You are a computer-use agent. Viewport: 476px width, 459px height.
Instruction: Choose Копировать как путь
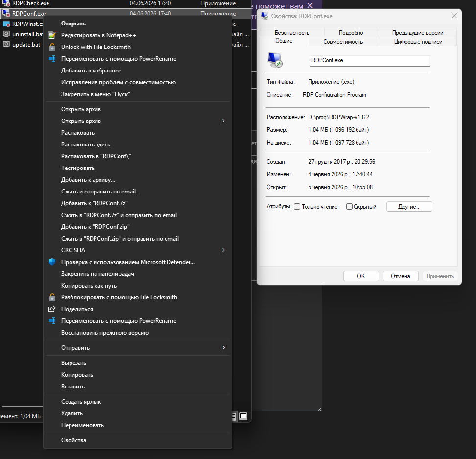click(138, 286)
